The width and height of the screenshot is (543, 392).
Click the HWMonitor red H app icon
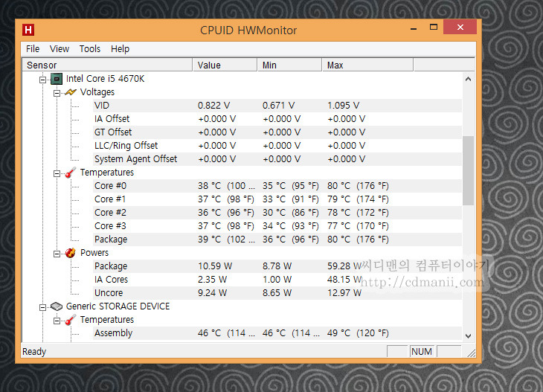click(x=28, y=30)
